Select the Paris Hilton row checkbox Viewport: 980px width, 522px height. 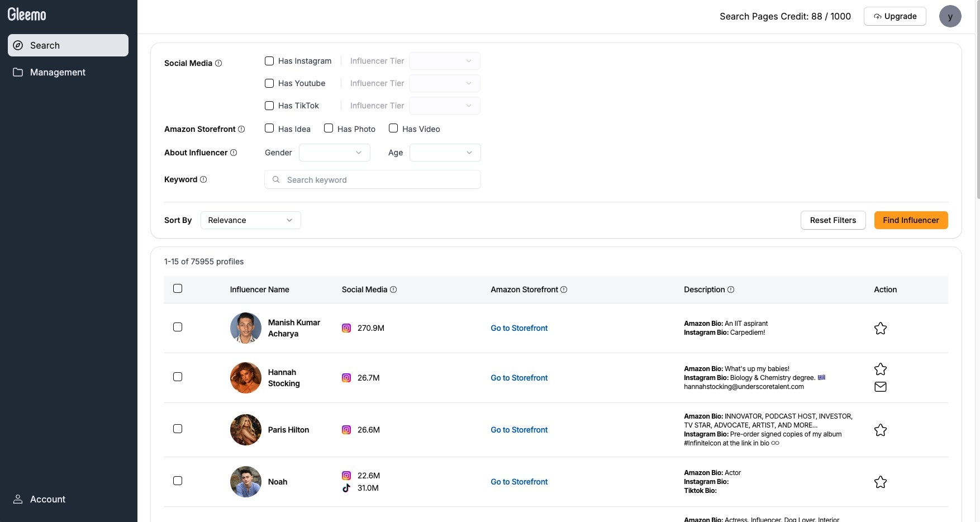click(178, 429)
